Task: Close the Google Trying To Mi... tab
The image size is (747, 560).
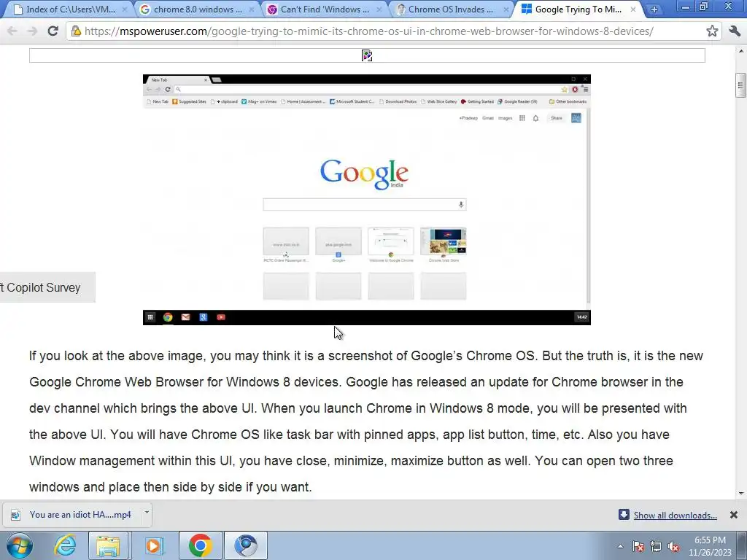Action: pyautogui.click(x=633, y=9)
